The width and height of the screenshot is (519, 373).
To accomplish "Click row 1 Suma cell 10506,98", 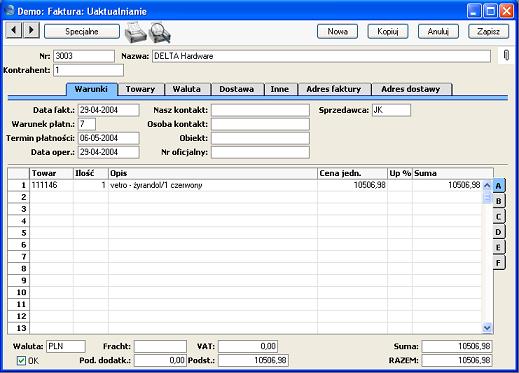I will (x=447, y=185).
